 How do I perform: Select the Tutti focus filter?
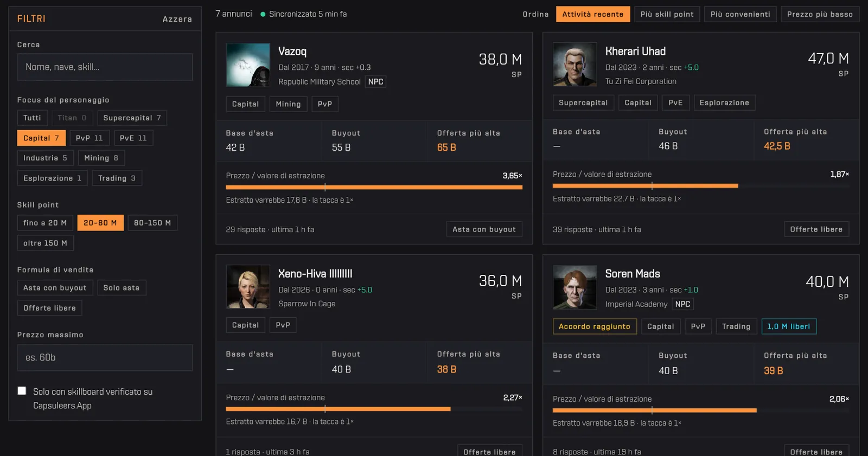tap(32, 118)
